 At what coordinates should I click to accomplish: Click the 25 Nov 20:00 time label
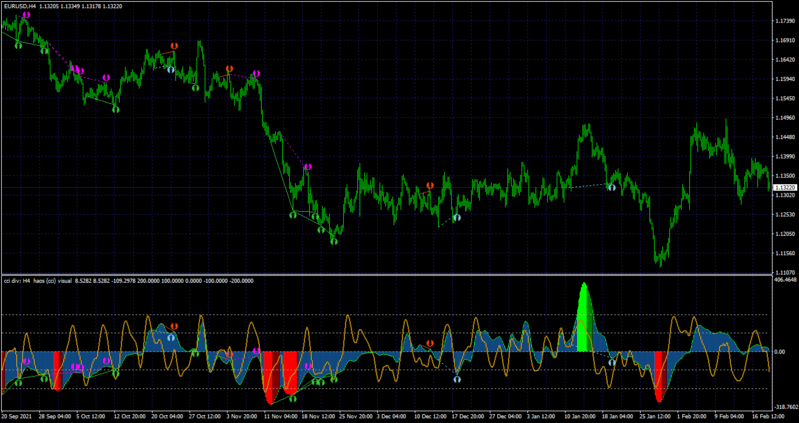pos(354,416)
